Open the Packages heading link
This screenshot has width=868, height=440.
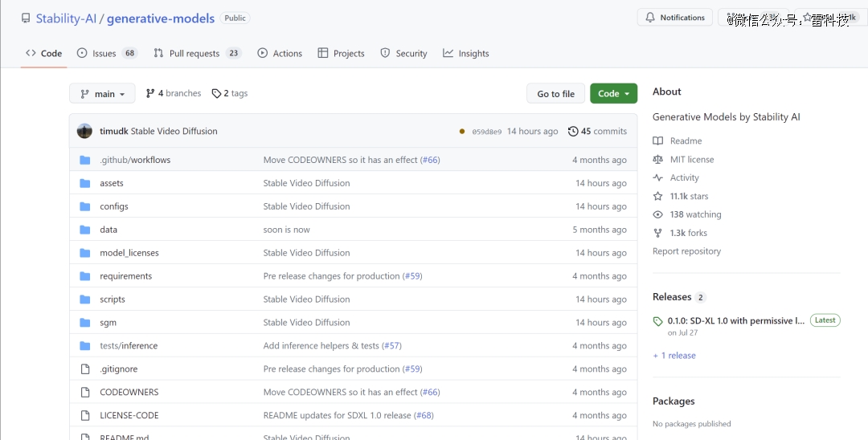674,401
